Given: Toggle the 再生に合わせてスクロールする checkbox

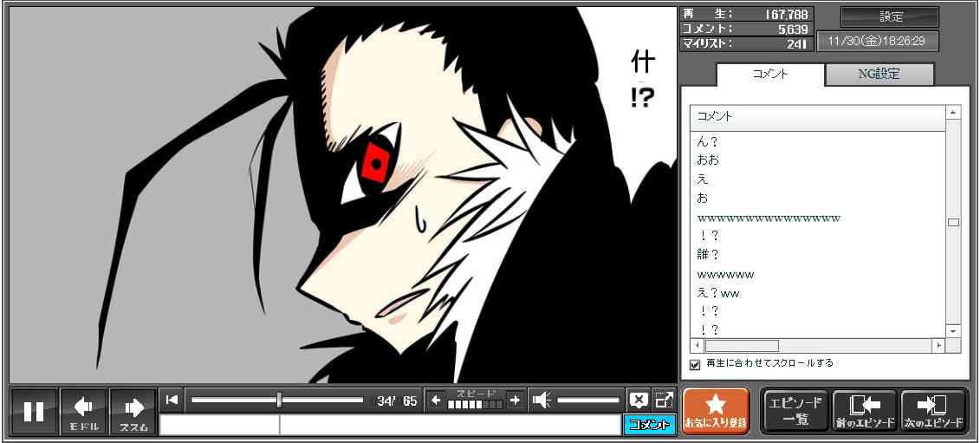Looking at the screenshot, I should (x=695, y=364).
